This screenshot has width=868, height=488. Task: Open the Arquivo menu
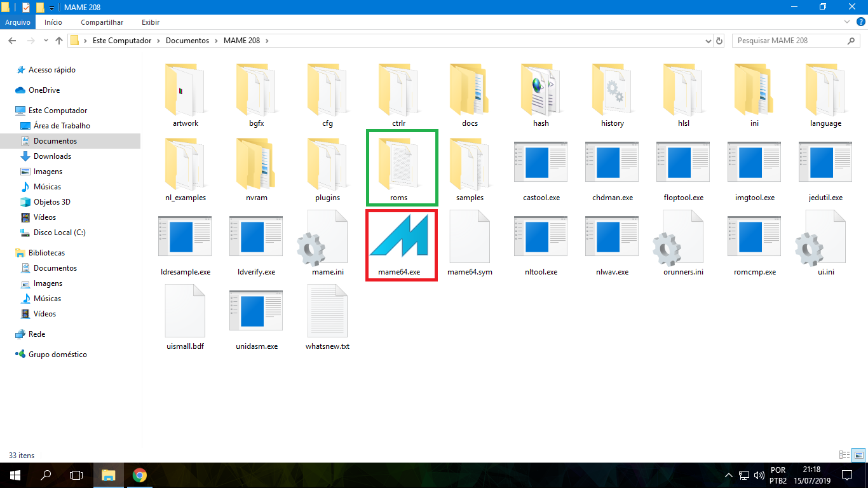click(18, 22)
